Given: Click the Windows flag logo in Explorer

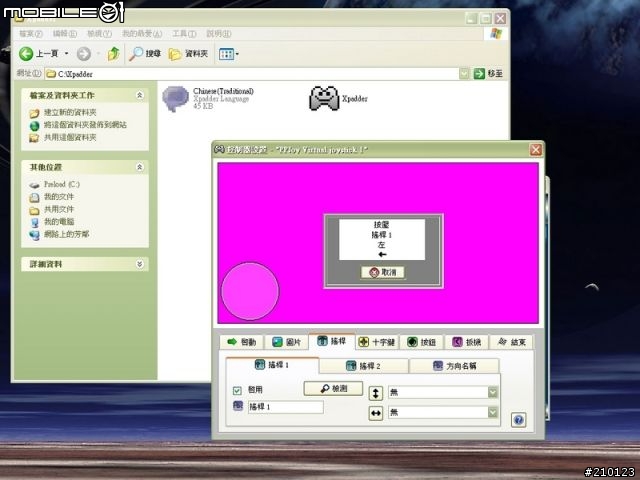Looking at the screenshot, I should tap(496, 33).
